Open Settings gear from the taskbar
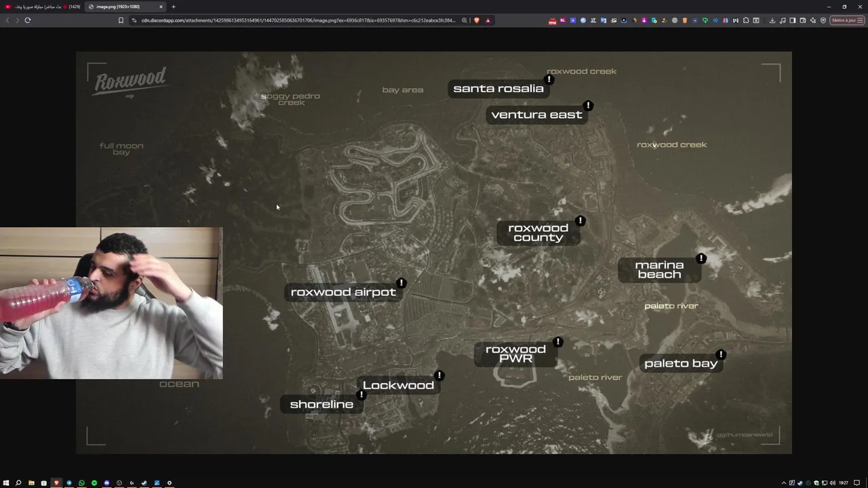868x488 pixels. tap(170, 483)
